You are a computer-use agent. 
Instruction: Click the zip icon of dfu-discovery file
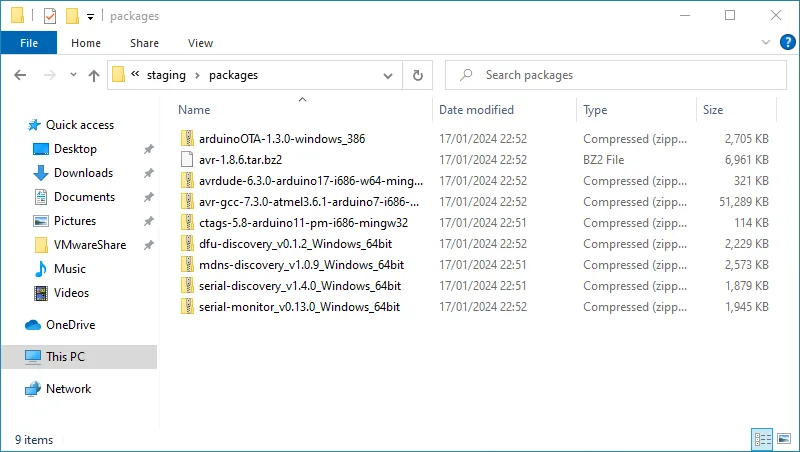pyautogui.click(x=187, y=244)
